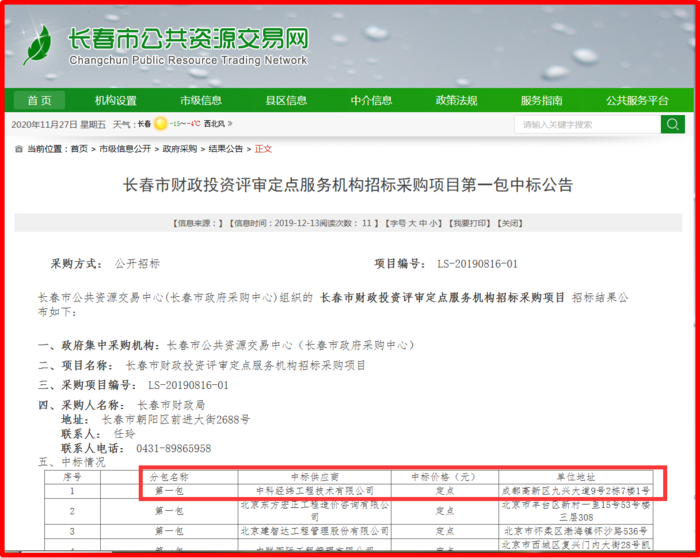Viewport: 700px width, 558px height.
Task: Go to 政府采购 in the breadcrumb
Action: tap(179, 149)
